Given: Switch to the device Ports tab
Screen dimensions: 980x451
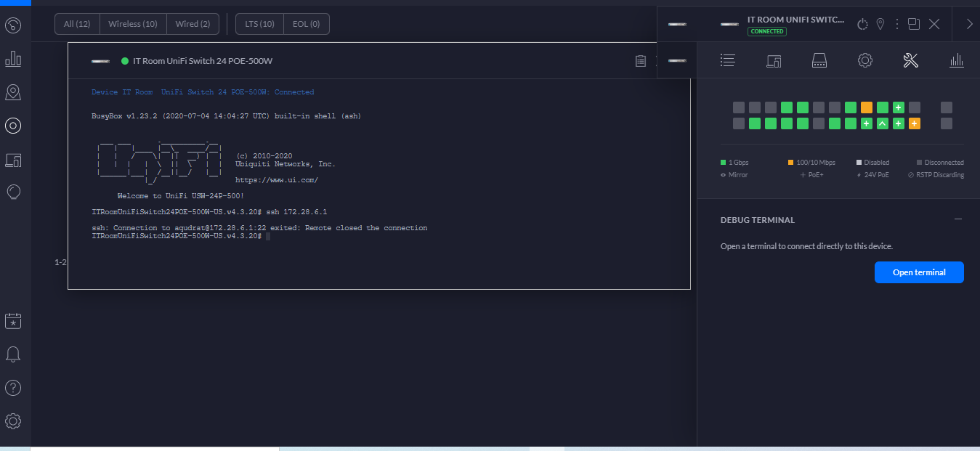Looking at the screenshot, I should tap(819, 61).
